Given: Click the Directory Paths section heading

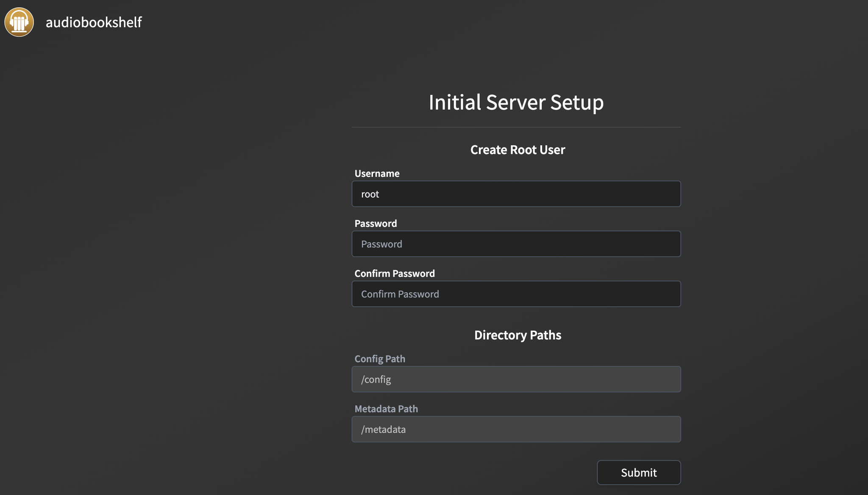Looking at the screenshot, I should [517, 335].
